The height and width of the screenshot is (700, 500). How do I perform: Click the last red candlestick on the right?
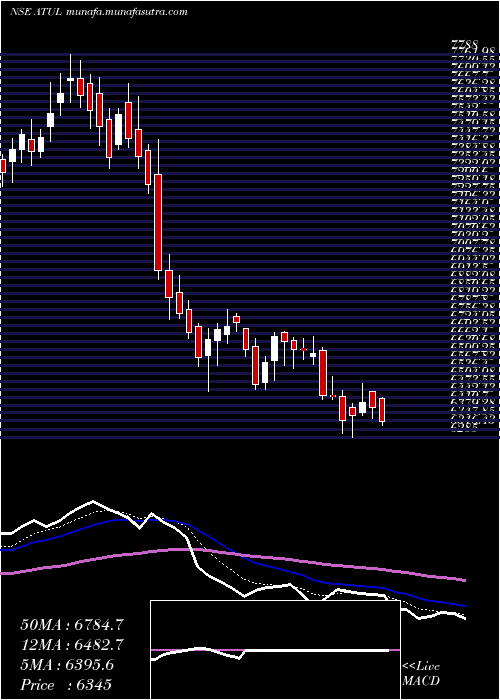point(382,410)
